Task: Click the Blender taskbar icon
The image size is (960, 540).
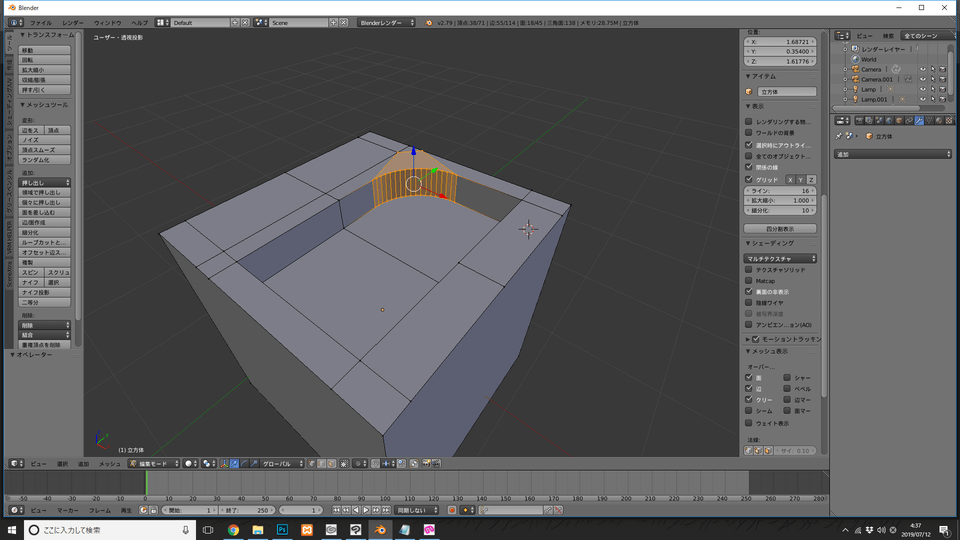Action: click(380, 530)
